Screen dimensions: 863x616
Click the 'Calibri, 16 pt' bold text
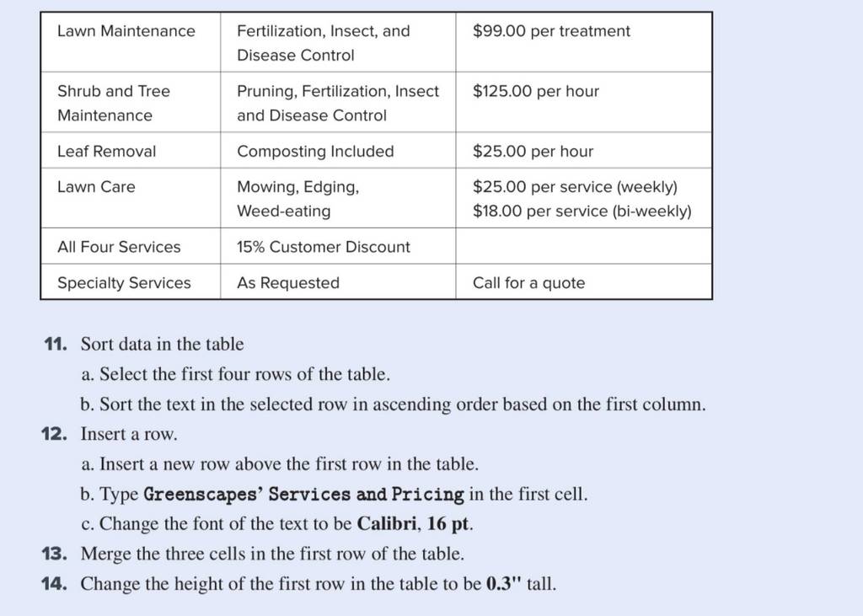pyautogui.click(x=414, y=523)
